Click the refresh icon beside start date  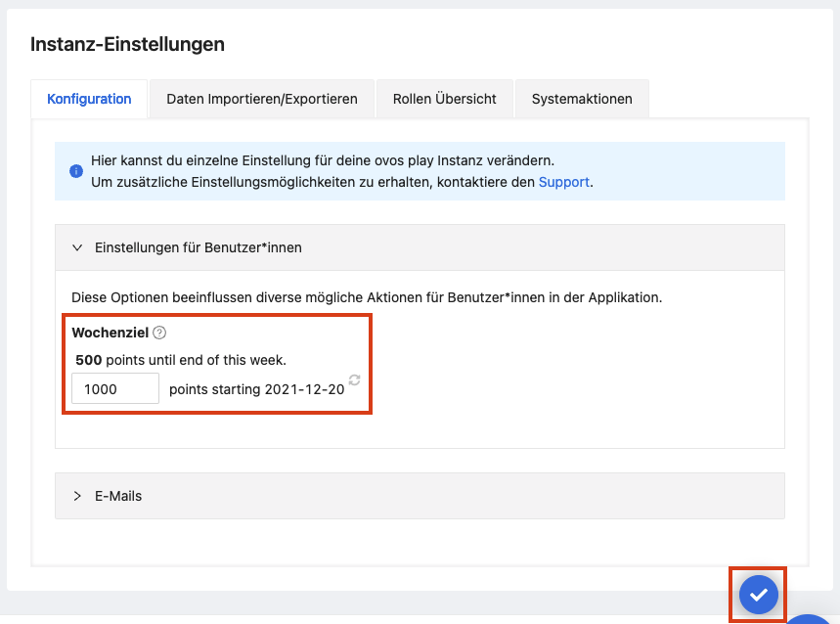tap(355, 379)
